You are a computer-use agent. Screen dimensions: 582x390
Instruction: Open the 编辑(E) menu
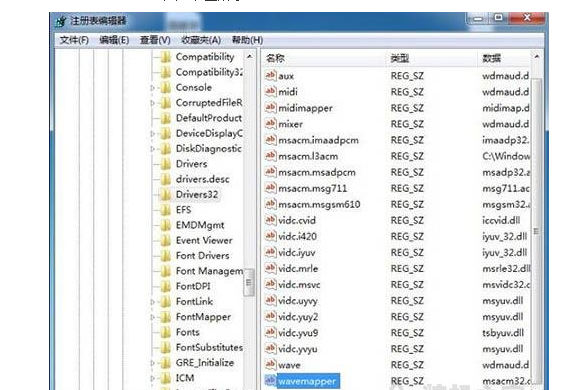[114, 40]
